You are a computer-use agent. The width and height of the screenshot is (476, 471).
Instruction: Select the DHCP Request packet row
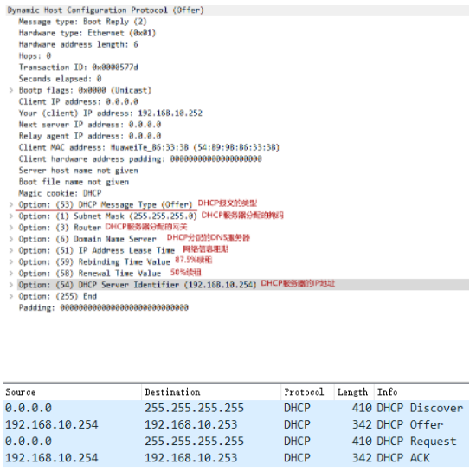[x=236, y=441]
